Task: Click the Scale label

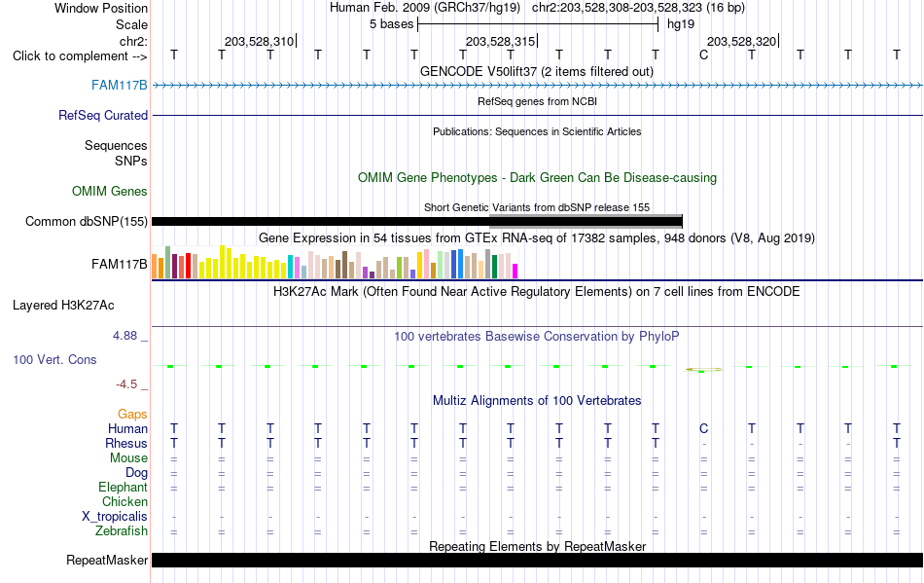Action: [x=132, y=24]
